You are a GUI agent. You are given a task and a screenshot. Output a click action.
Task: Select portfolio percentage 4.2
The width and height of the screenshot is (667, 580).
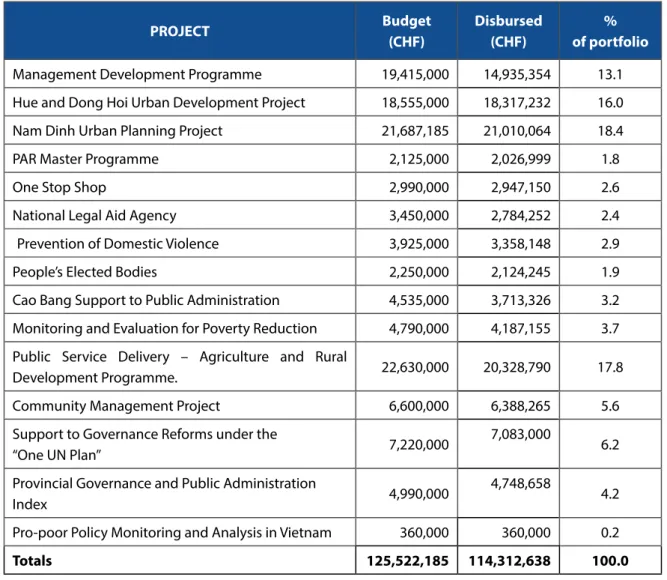(610, 494)
